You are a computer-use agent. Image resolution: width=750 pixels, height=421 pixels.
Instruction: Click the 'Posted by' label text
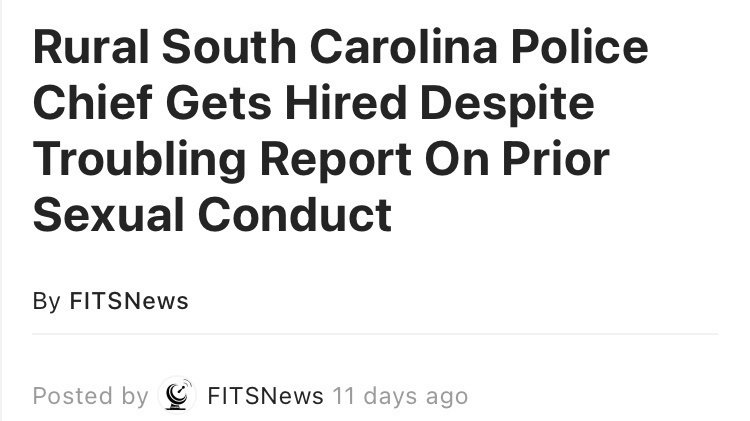point(90,396)
